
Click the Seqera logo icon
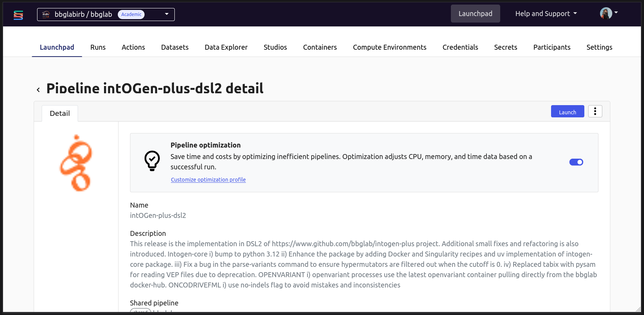click(x=18, y=15)
